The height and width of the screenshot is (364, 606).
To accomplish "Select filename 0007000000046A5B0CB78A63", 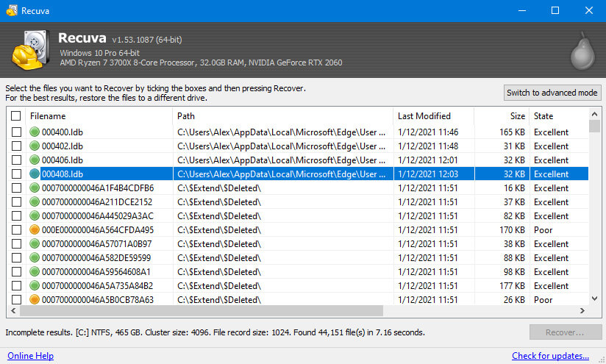I will coord(98,299).
